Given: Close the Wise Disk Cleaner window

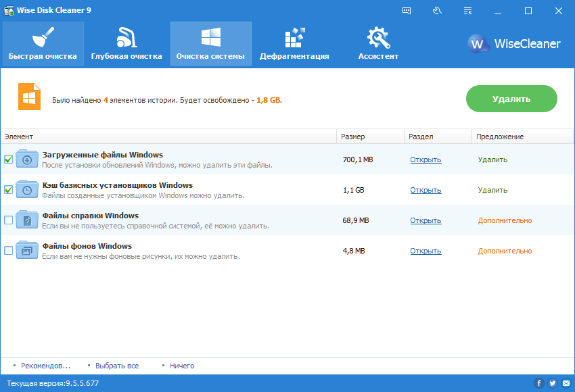Looking at the screenshot, I should [x=559, y=11].
